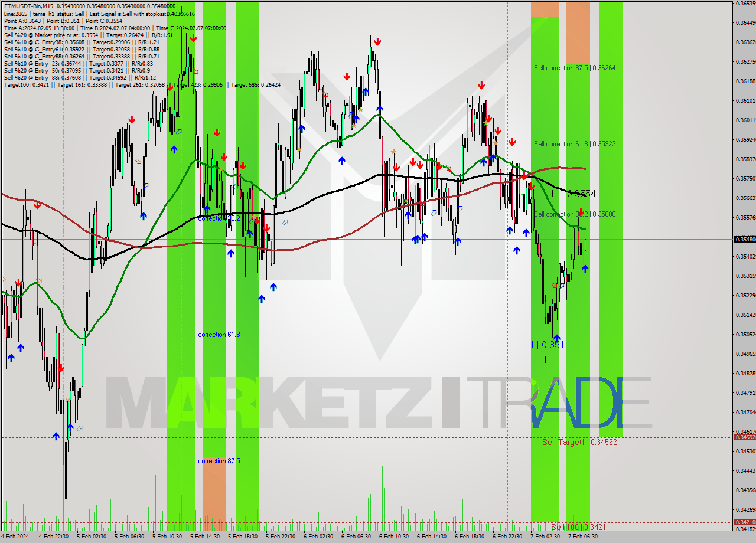
Task: Click the '4 Feb 2024' date label
Action: tap(14, 537)
